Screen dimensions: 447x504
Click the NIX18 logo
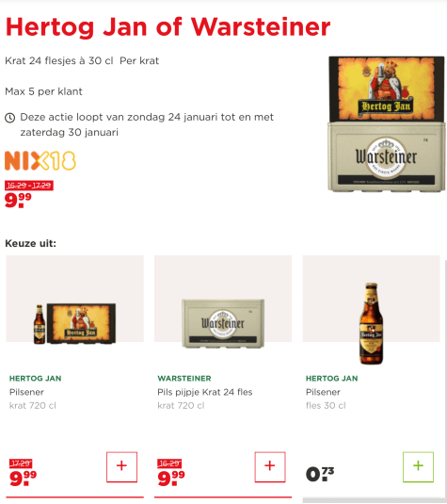[x=40, y=160]
